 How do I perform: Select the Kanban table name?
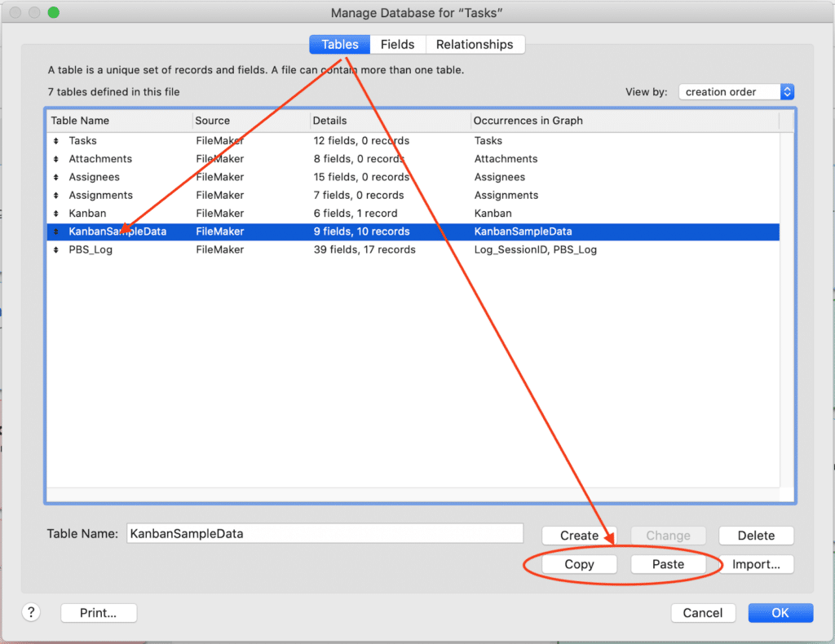click(x=87, y=214)
